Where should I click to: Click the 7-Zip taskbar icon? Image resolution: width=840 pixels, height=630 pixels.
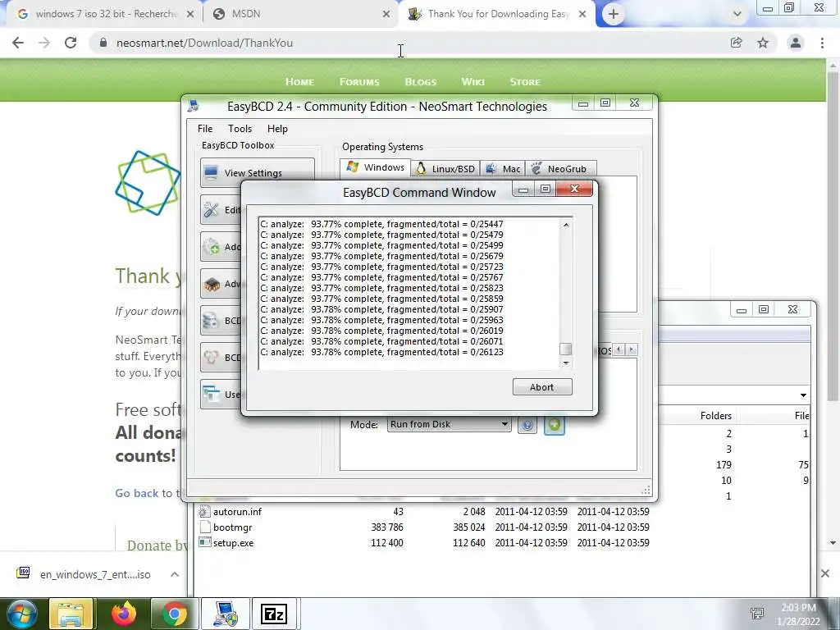[x=274, y=614]
